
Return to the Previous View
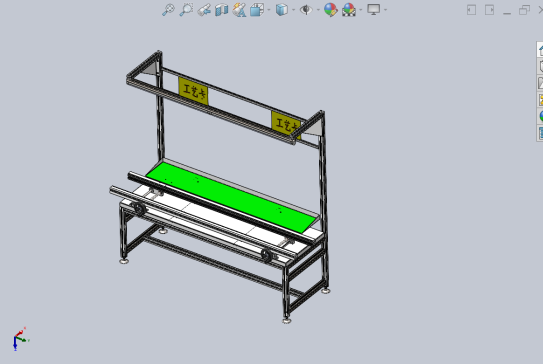(x=204, y=10)
